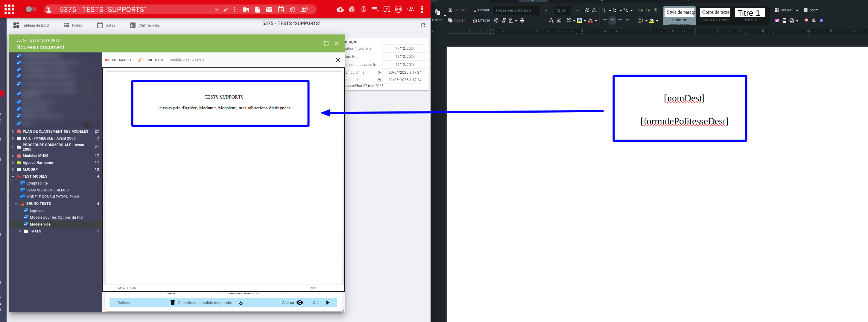The image size is (868, 322).
Task: Expand the BAIL - IMMEUBLE - Avant 2005 folder
Action: pos(13,138)
